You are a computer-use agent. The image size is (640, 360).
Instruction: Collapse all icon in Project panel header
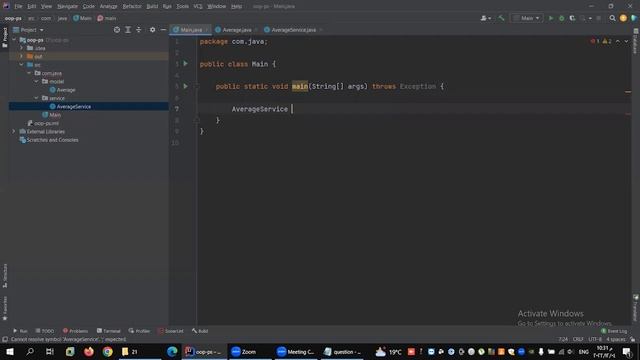(139, 30)
